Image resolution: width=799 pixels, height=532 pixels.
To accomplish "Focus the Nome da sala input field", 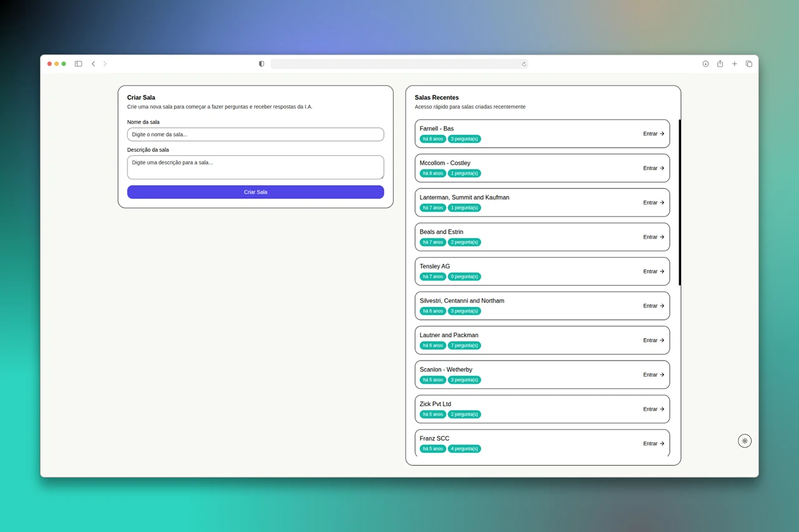I will pos(255,134).
